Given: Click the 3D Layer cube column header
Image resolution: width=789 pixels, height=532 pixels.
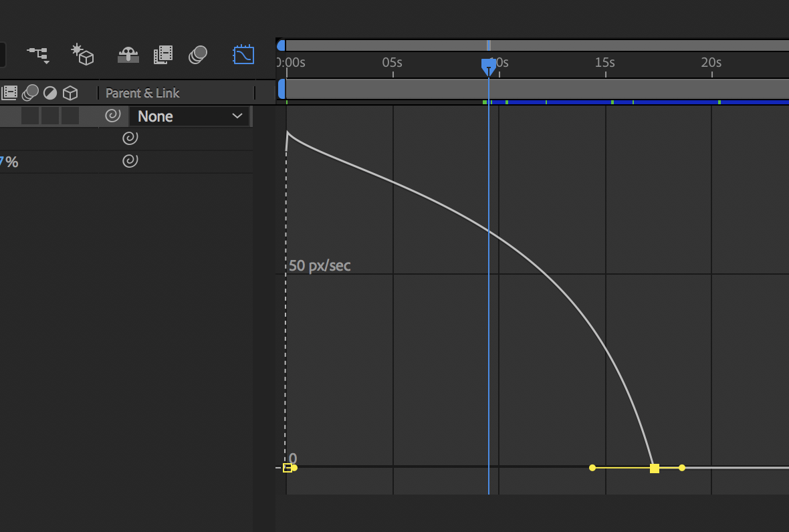Looking at the screenshot, I should pos(70,93).
